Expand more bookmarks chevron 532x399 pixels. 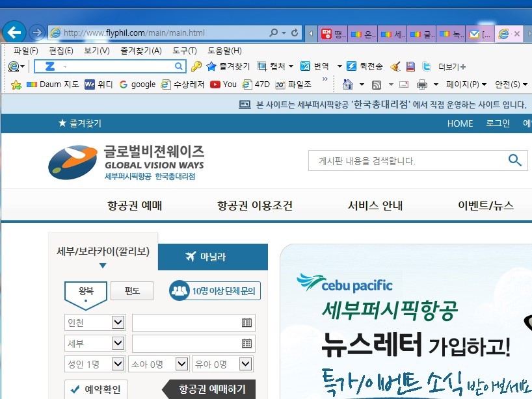point(325,79)
